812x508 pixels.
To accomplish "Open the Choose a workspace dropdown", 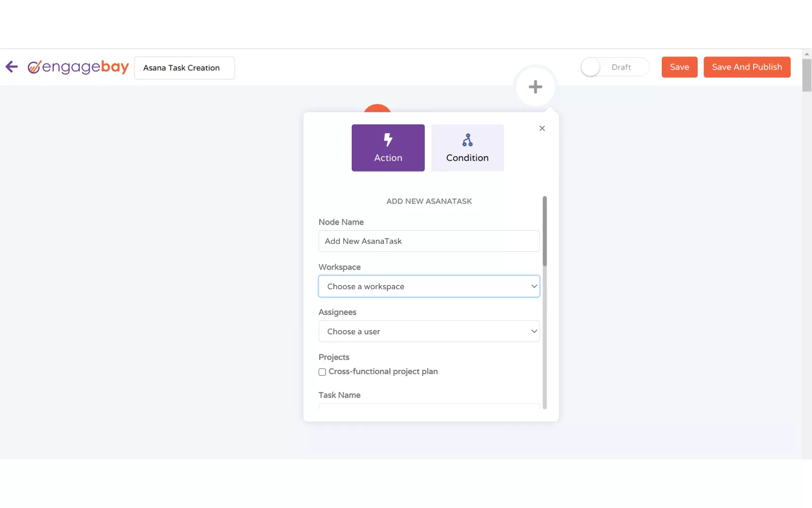I will [x=429, y=287].
